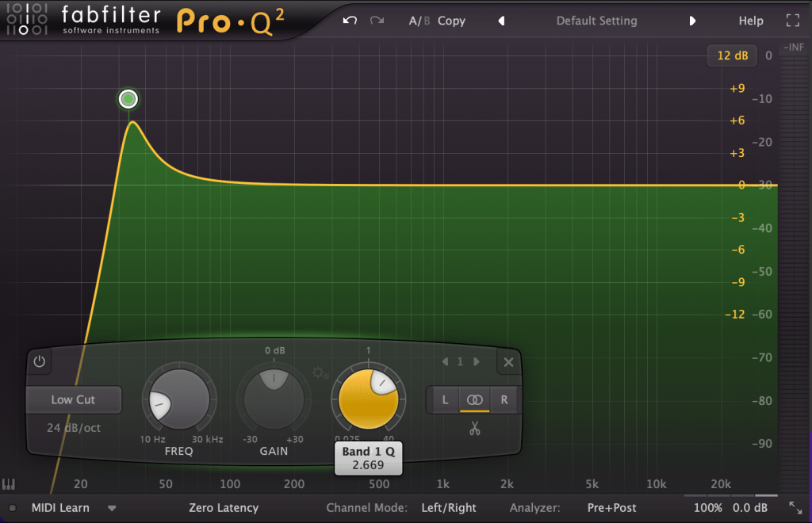This screenshot has width=812, height=523.
Task: Close the band editing panel with the X
Action: click(508, 362)
